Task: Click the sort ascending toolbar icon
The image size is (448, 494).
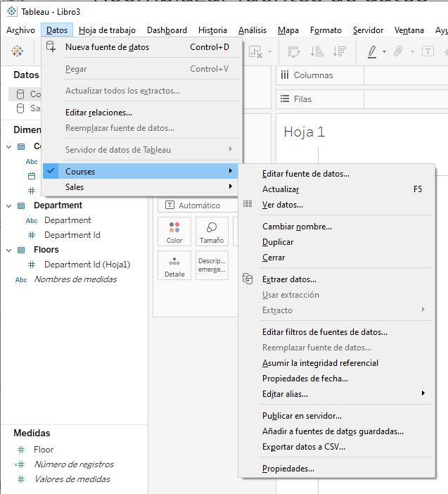Action: [316, 51]
